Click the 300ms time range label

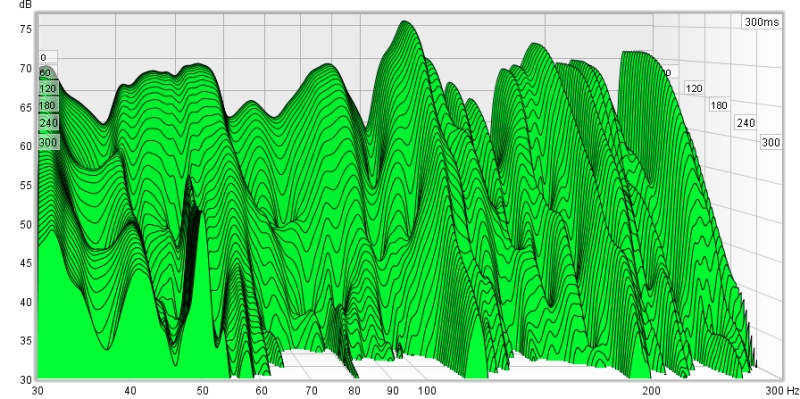[762, 22]
